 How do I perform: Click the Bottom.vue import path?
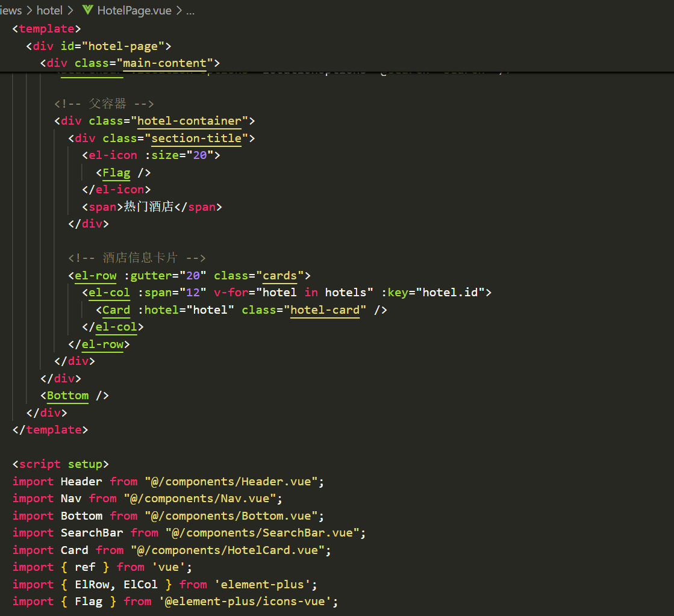[x=231, y=516]
